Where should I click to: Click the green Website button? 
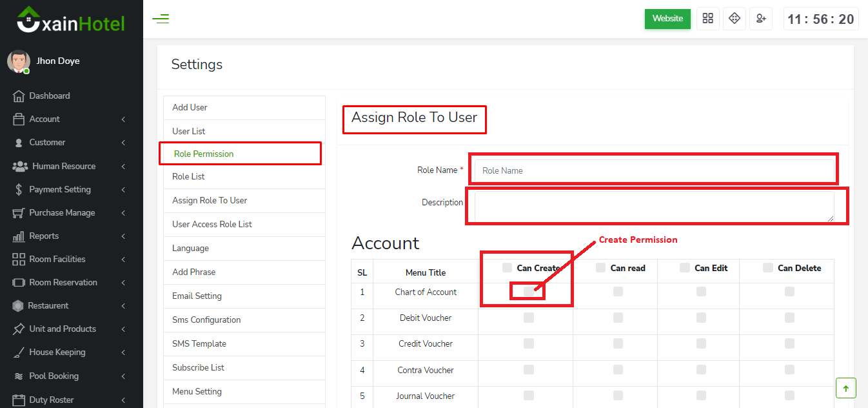click(x=667, y=19)
